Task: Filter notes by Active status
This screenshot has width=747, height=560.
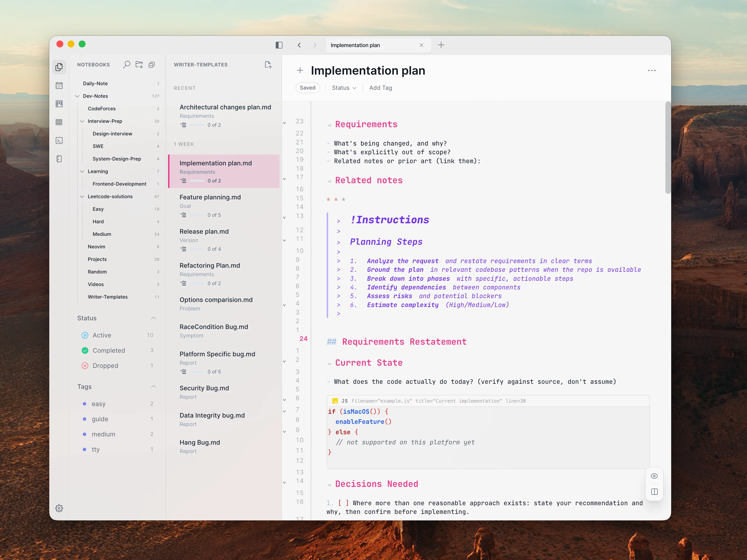Action: (x=117, y=335)
